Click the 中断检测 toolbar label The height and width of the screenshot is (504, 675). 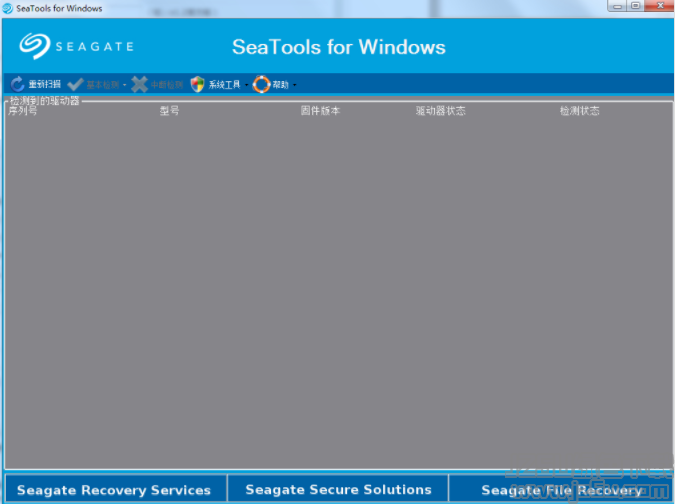coord(167,84)
